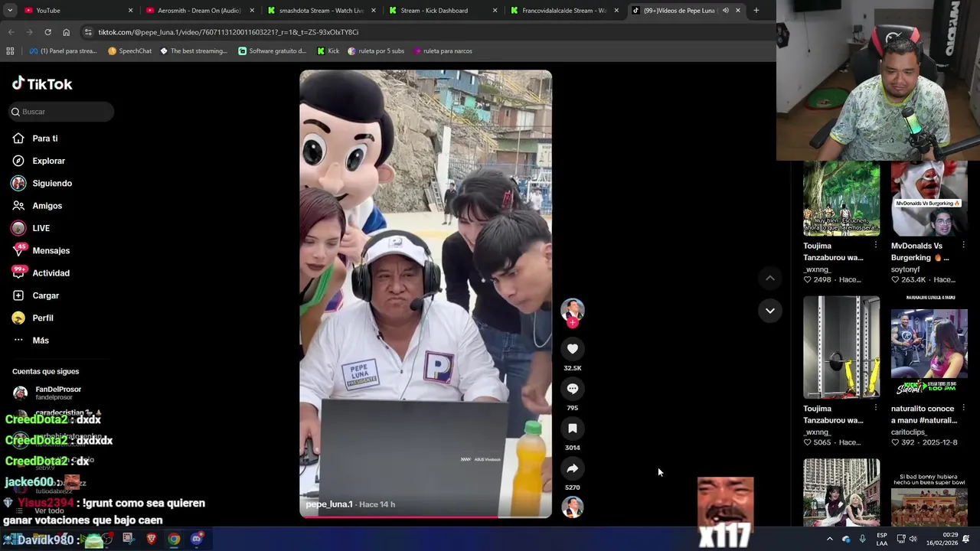Open a new browser tab

[756, 11]
